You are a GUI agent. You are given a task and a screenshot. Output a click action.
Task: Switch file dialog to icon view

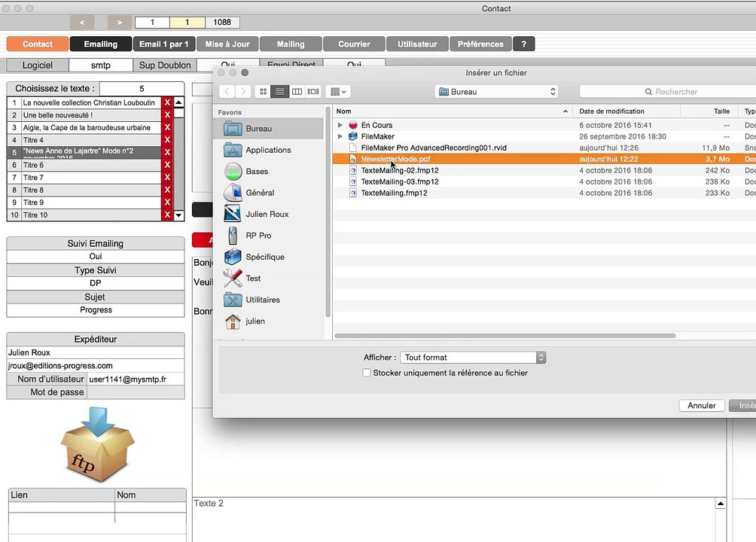[264, 92]
